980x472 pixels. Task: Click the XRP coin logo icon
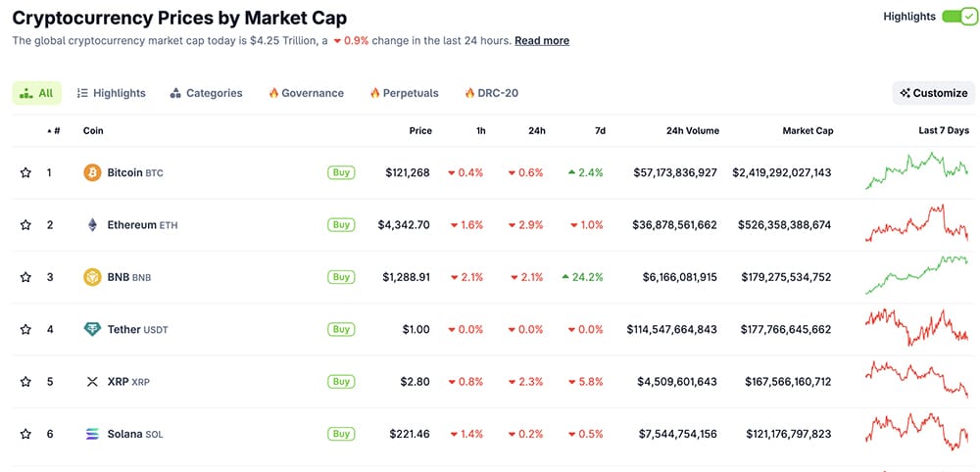point(93,382)
